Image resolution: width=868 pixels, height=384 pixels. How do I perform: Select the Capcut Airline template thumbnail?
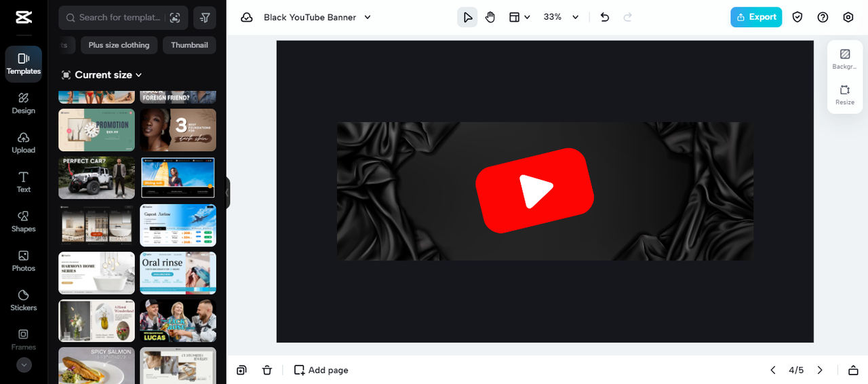(x=178, y=225)
